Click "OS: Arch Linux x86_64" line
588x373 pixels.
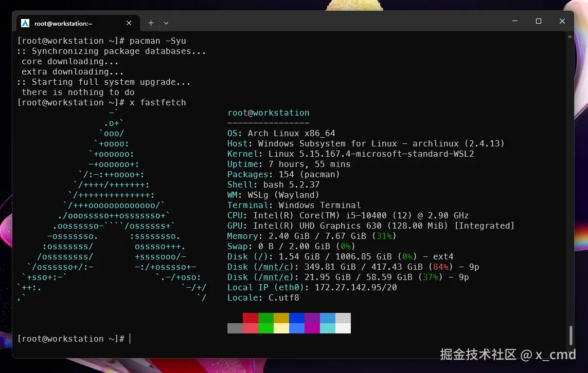[x=281, y=133]
